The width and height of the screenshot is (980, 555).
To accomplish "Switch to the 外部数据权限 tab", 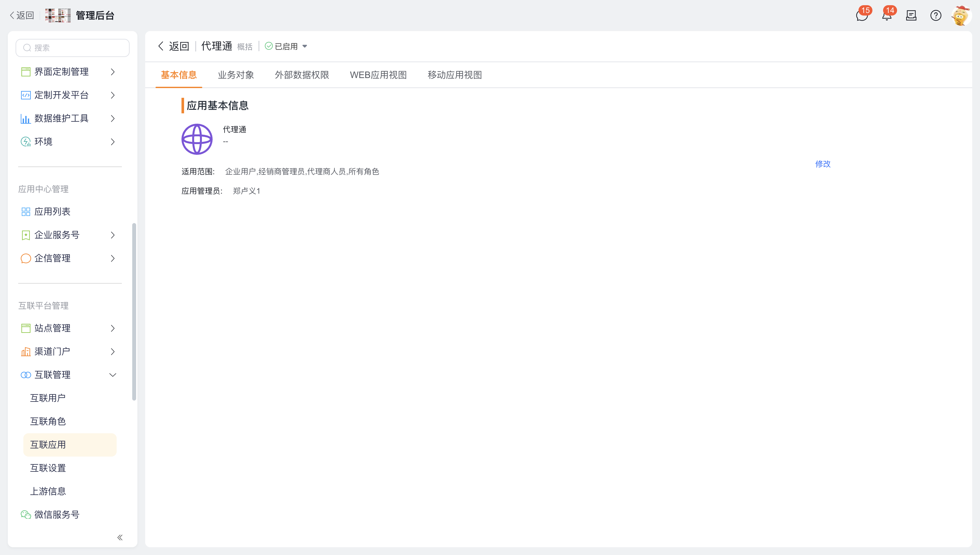I will [x=302, y=75].
